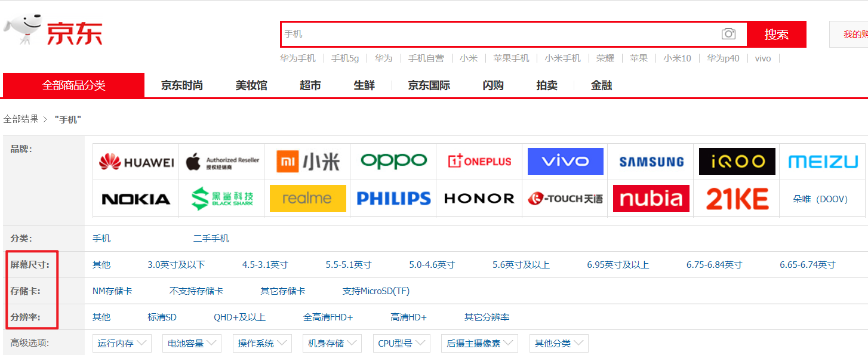Open the 电池容量 dropdown
Viewport: 868px width, 355px height.
tap(192, 343)
